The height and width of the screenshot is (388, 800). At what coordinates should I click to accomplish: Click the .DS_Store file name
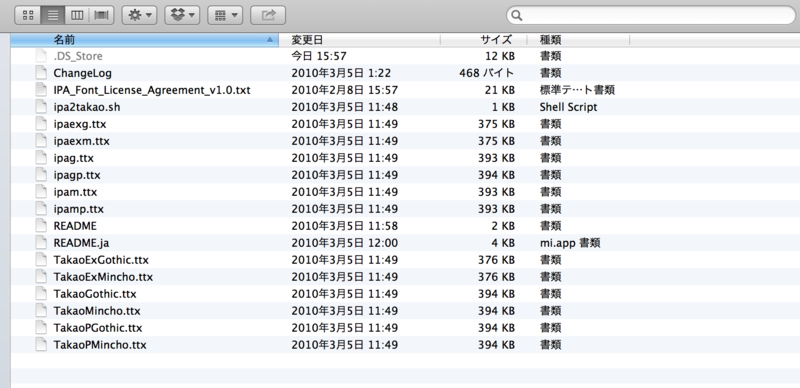coord(78,56)
